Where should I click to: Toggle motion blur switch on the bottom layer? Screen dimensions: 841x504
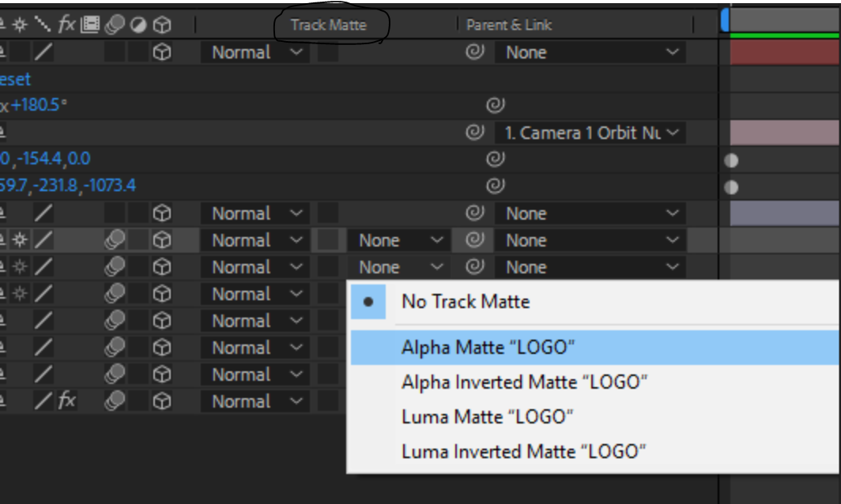coord(115,401)
